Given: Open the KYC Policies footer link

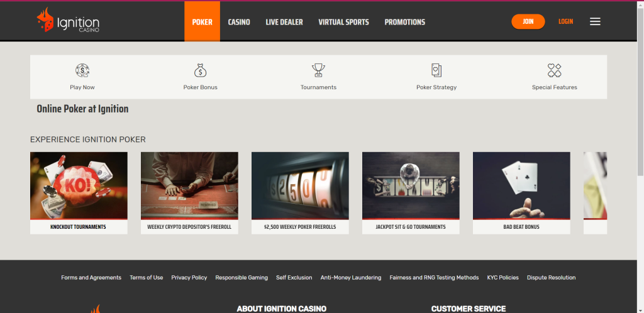Looking at the screenshot, I should (502, 278).
